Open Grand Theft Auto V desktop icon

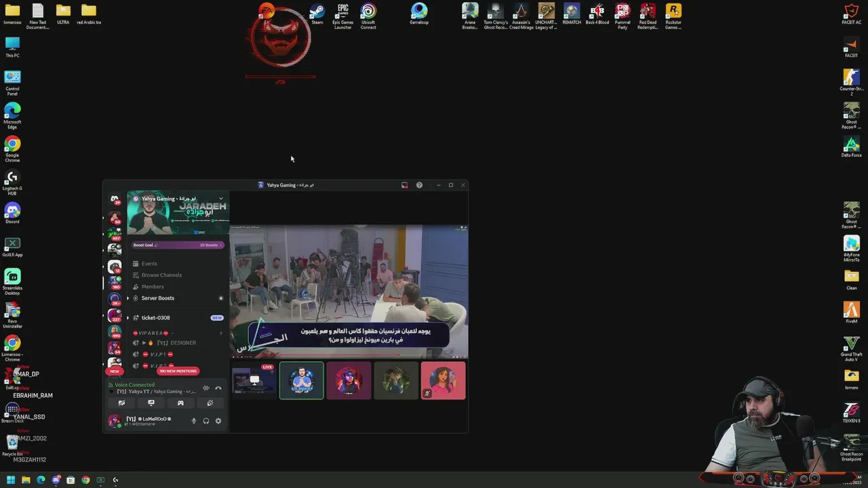click(852, 348)
